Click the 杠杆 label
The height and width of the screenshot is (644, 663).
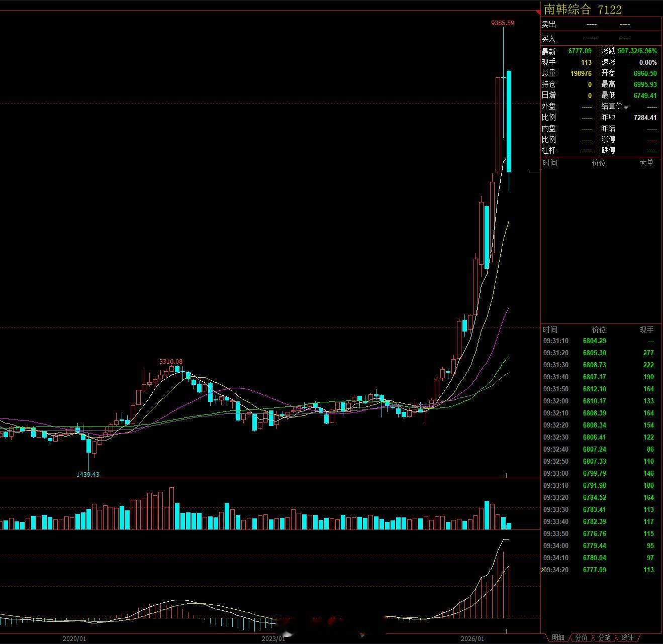pos(549,151)
